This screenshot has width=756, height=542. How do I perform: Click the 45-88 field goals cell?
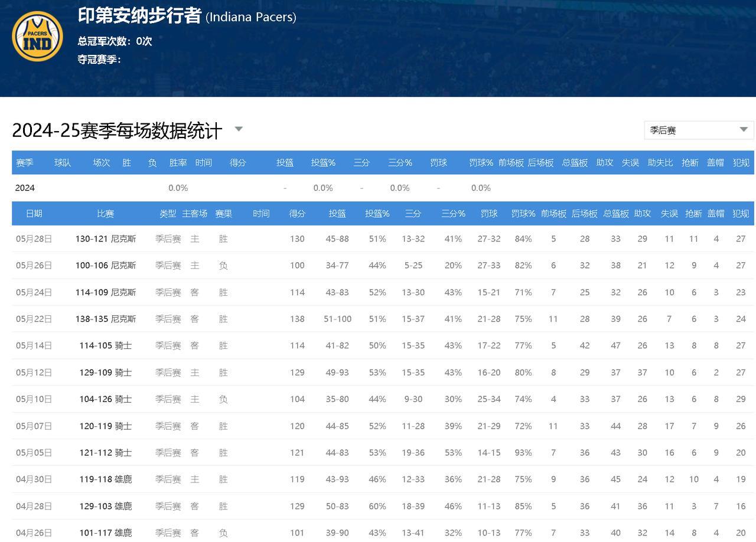point(337,239)
